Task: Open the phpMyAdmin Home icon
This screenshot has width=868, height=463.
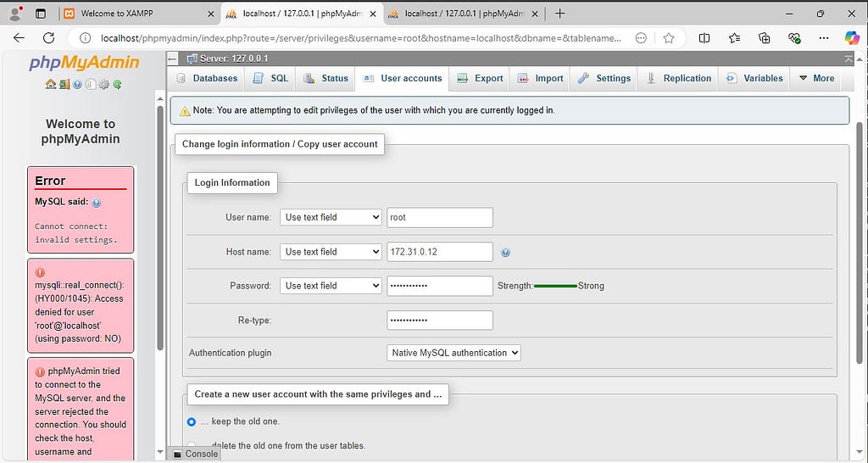Action: click(x=50, y=84)
